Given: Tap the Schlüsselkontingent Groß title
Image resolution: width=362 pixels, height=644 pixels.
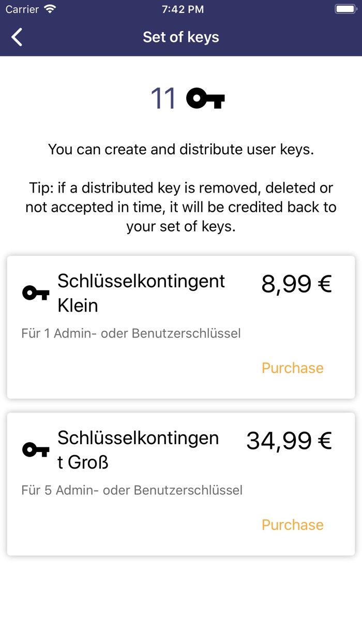Looking at the screenshot, I should pos(138,449).
